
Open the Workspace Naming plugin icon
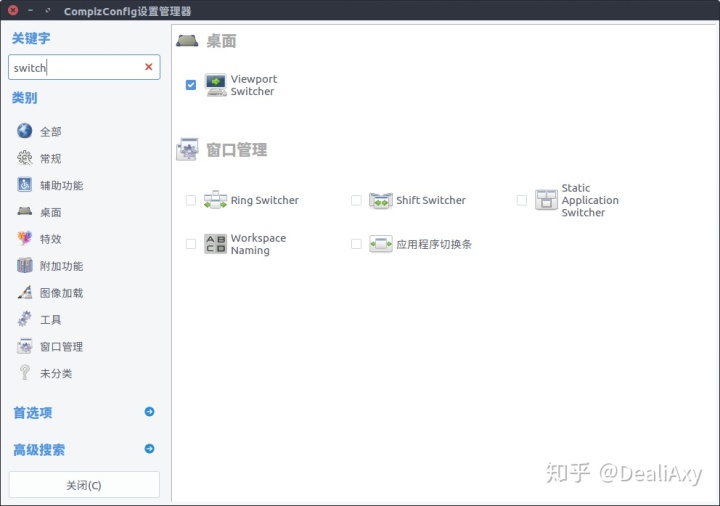[215, 244]
